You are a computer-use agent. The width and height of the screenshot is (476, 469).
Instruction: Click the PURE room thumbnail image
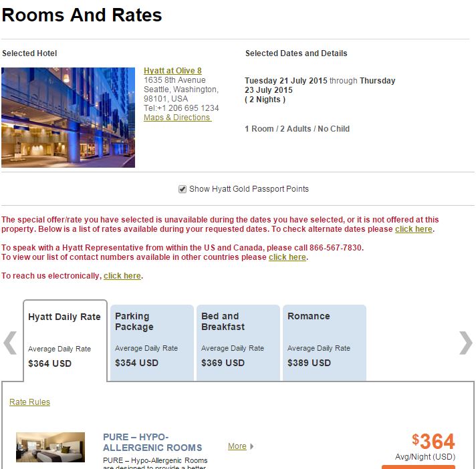(50, 447)
